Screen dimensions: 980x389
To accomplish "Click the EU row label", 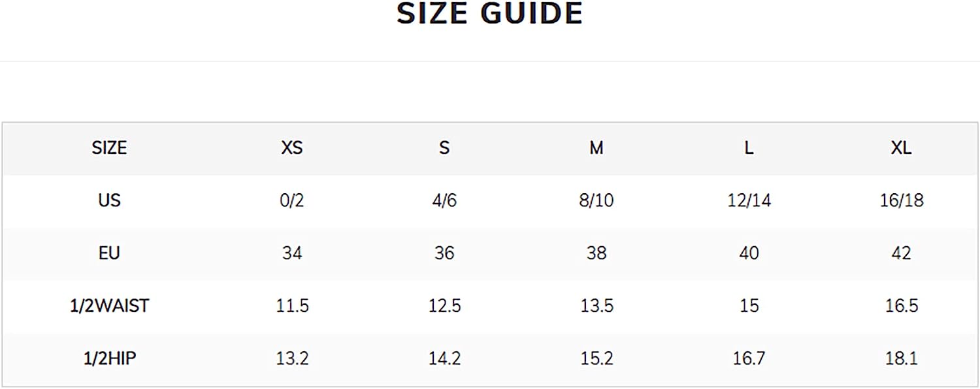I will click(x=109, y=253).
